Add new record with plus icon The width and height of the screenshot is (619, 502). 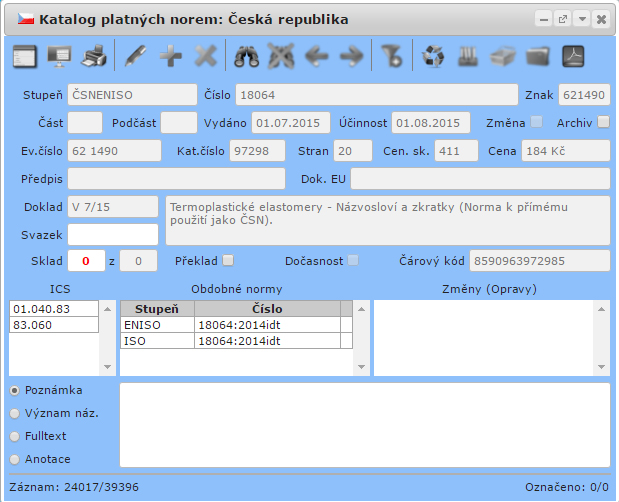pyautogui.click(x=171, y=56)
